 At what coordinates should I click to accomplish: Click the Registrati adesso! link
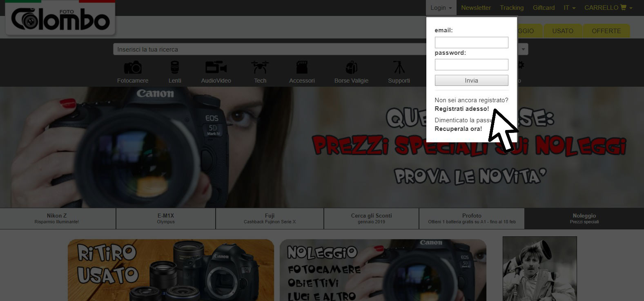[461, 109]
